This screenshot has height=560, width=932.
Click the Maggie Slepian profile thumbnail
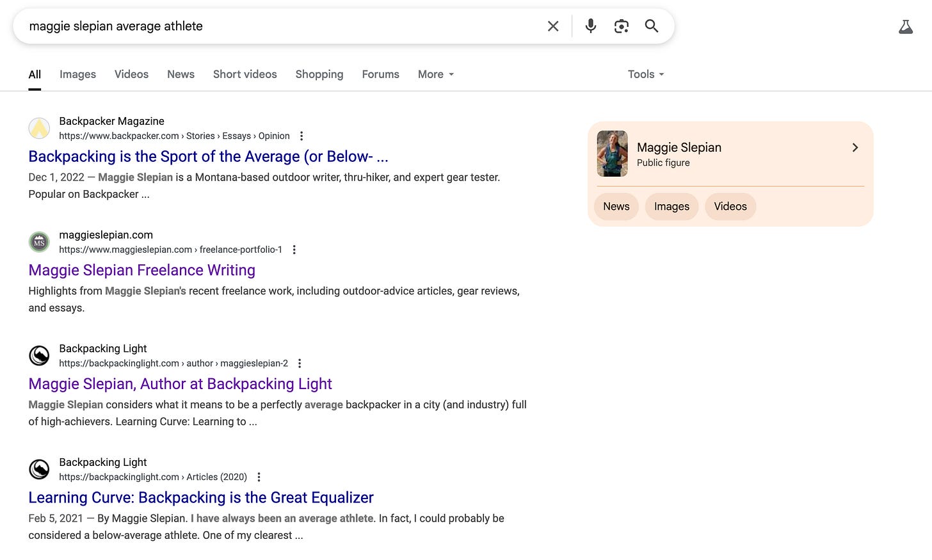[x=612, y=154]
